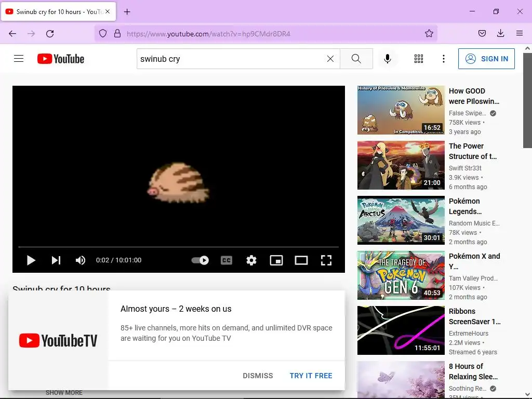
Task: Open False Swipe channel name
Action: coord(467,113)
